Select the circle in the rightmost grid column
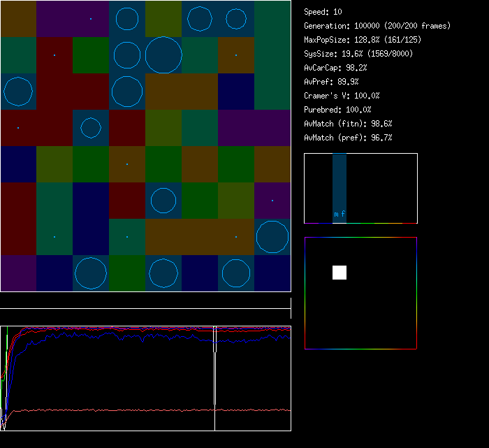This screenshot has height=448, width=489. (x=272, y=237)
